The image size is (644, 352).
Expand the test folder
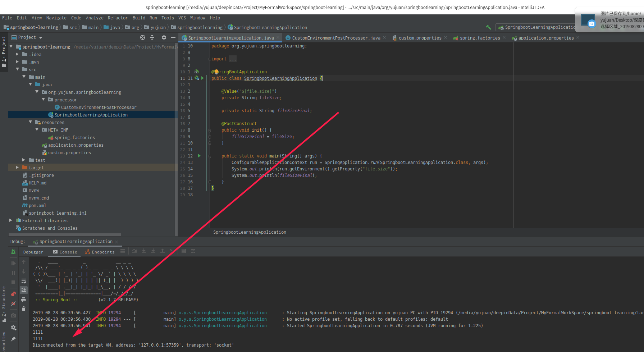[24, 160]
